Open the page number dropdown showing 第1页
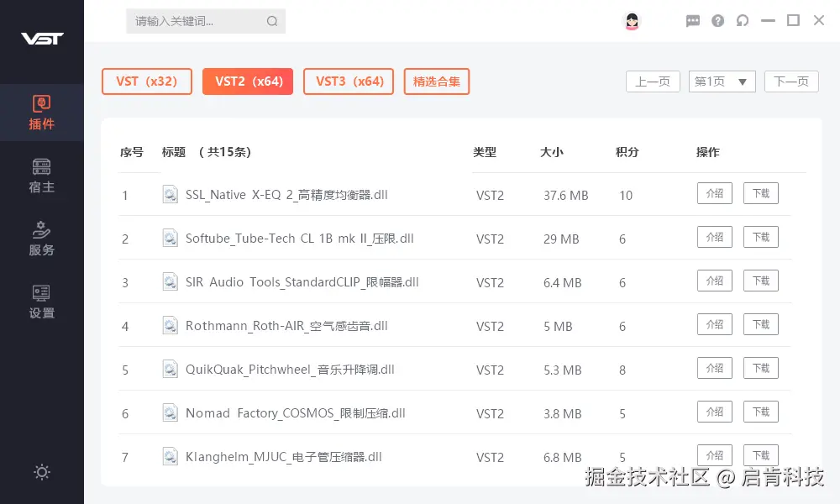Viewport: 840px width, 504px height. [x=722, y=81]
